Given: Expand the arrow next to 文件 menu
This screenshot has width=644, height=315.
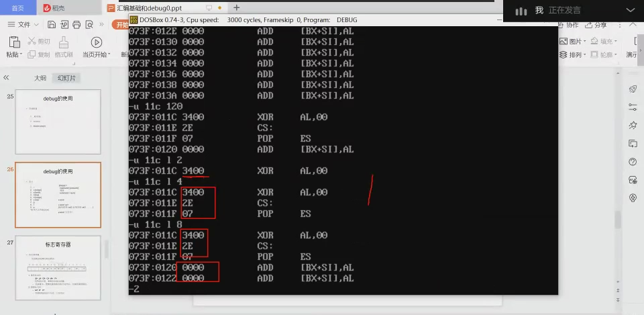Looking at the screenshot, I should [x=36, y=25].
